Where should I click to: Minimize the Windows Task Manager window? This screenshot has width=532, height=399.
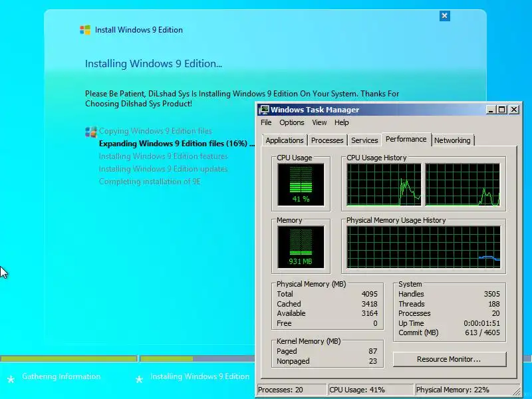click(491, 110)
